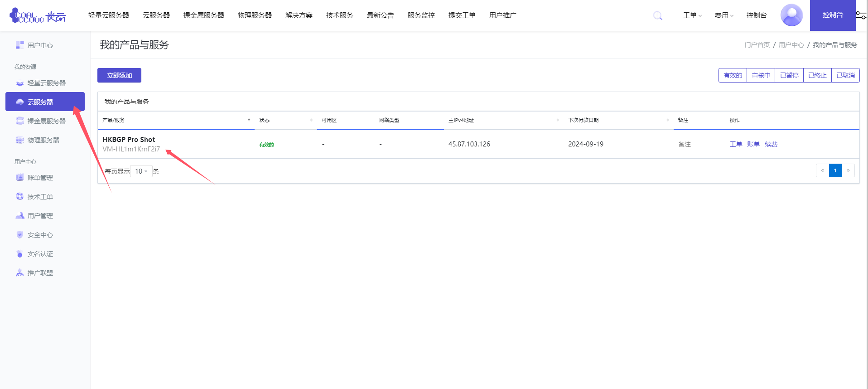Open the 服务监控 menu item
Viewport: 868px width, 389px height.
[x=421, y=15]
